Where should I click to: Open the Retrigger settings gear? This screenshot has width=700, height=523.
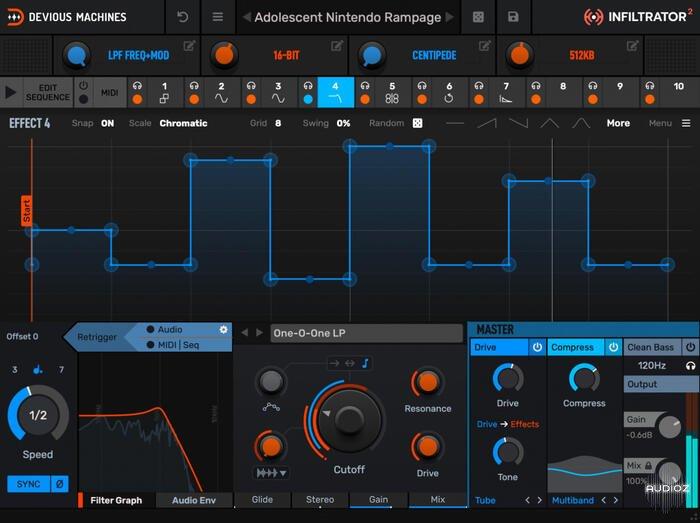click(x=223, y=329)
